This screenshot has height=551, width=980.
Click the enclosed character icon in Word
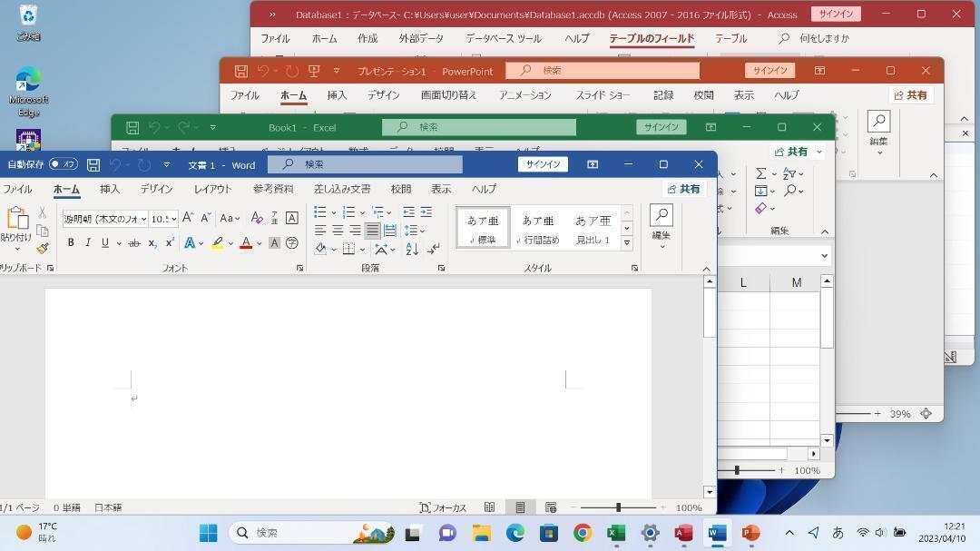point(292,242)
